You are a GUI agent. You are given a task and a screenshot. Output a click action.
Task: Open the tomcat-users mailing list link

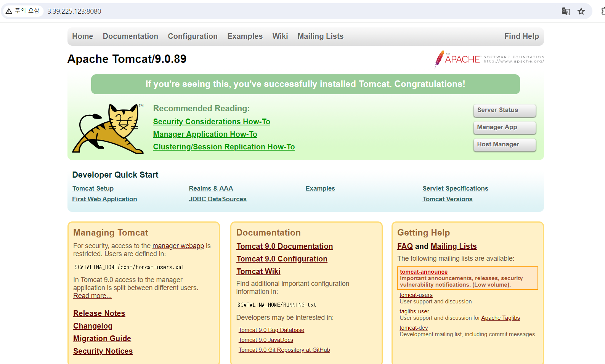(416, 295)
